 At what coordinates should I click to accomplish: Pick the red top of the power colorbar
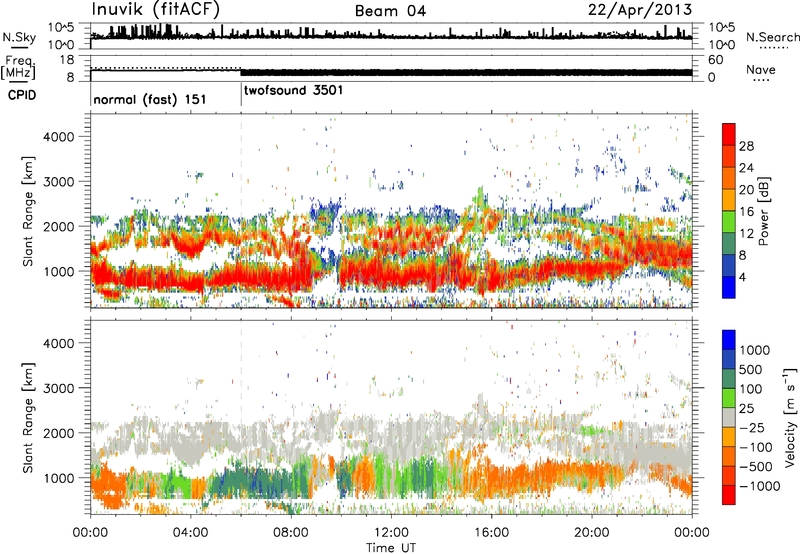(729, 134)
